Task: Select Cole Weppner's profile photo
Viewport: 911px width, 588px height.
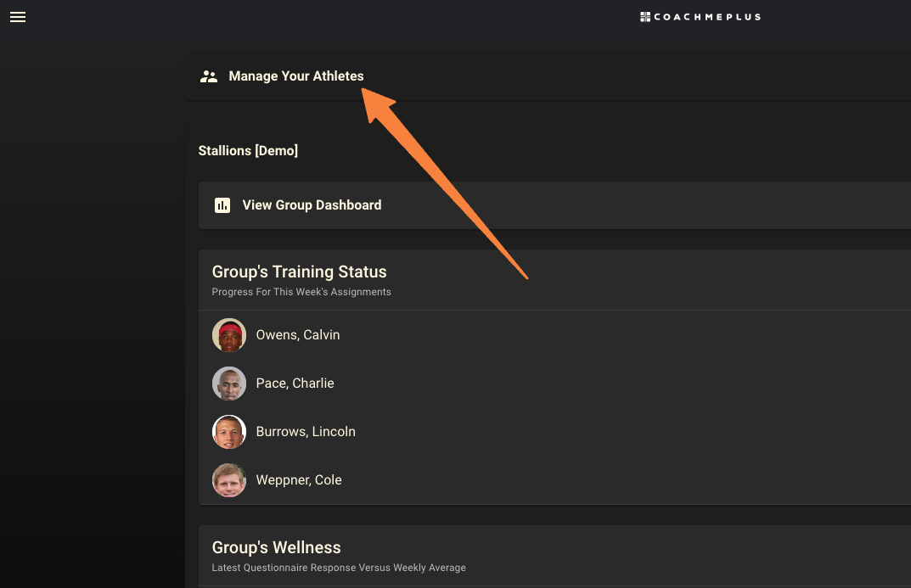Action: point(229,480)
